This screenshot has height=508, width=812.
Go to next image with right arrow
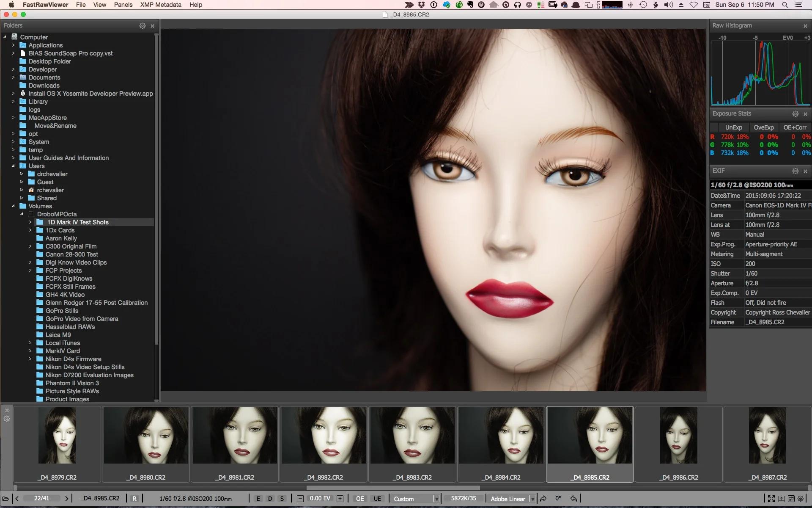tap(66, 499)
